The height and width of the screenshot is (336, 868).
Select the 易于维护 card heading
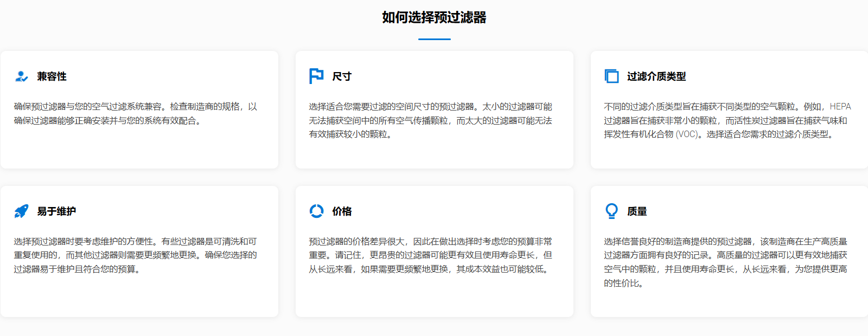[x=56, y=211]
